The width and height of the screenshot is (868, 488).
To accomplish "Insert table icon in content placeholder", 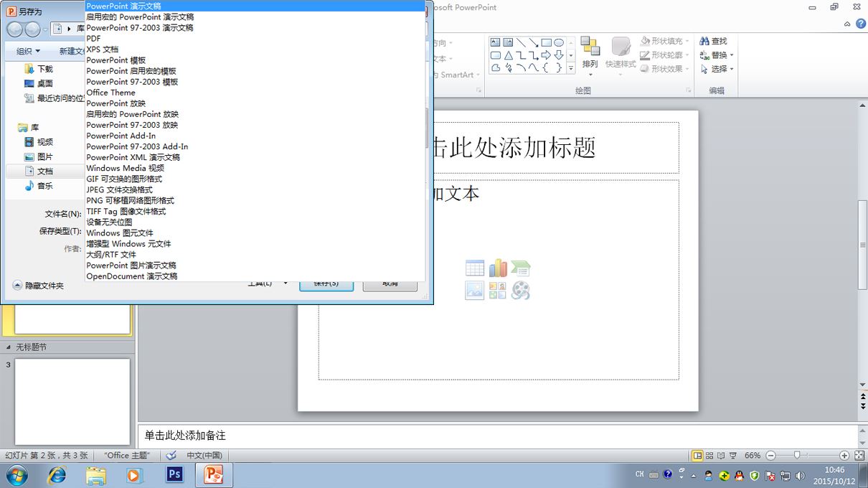I will pyautogui.click(x=475, y=268).
